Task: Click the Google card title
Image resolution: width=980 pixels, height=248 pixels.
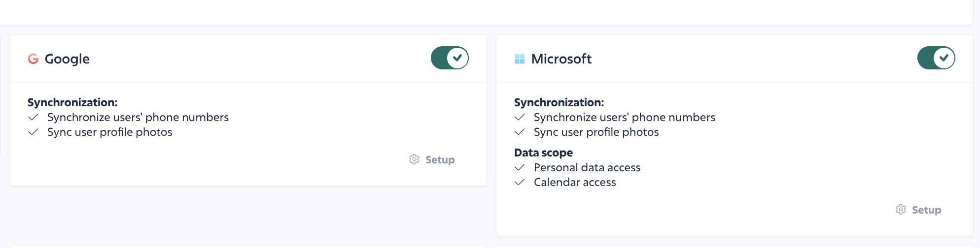Action: tap(67, 59)
